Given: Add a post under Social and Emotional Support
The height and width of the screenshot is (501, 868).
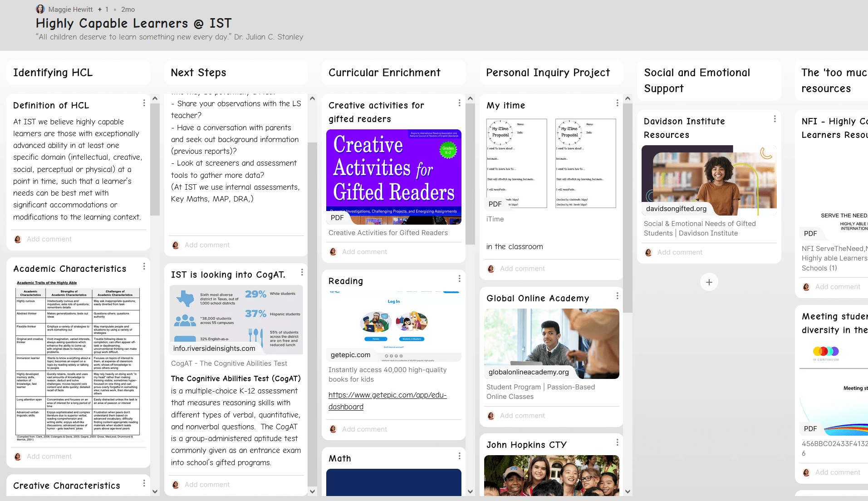Looking at the screenshot, I should tap(709, 282).
